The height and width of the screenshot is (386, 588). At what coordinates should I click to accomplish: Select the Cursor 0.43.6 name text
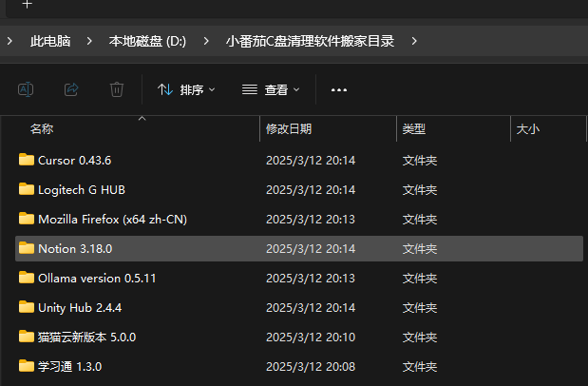75,161
